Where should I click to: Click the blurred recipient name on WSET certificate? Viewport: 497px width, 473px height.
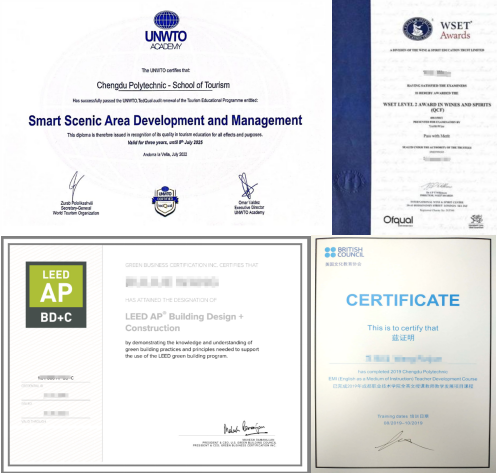tap(437, 73)
